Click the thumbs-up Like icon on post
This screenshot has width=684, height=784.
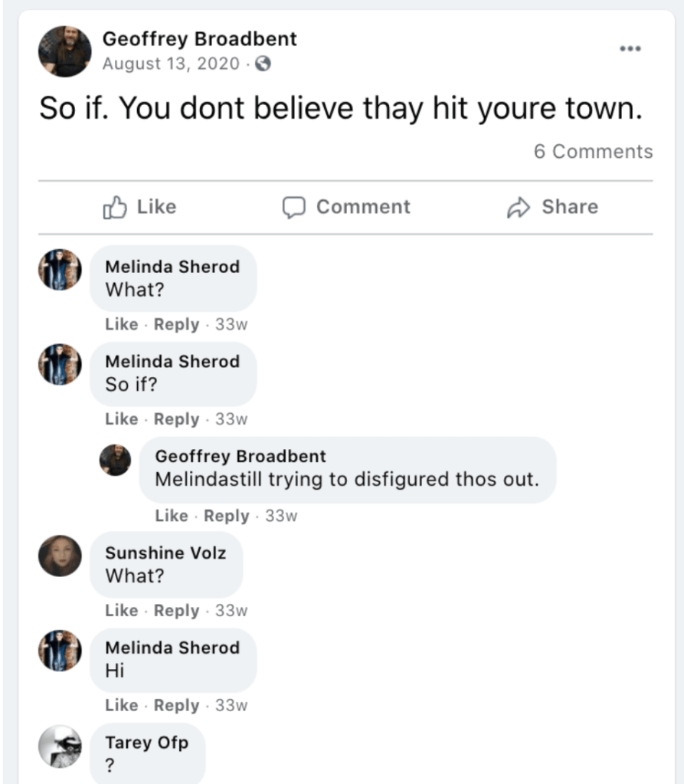(115, 207)
